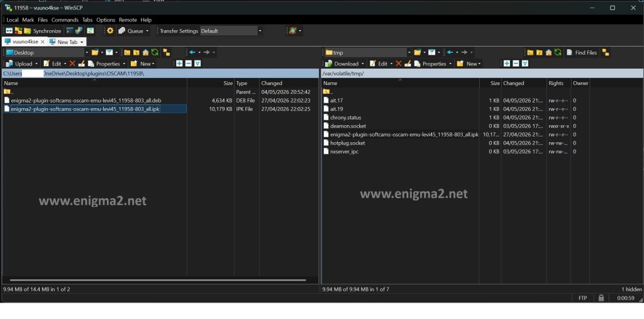Click Find Files in the remote panel
Viewport: 644px width, 319px height.
[x=582, y=53]
